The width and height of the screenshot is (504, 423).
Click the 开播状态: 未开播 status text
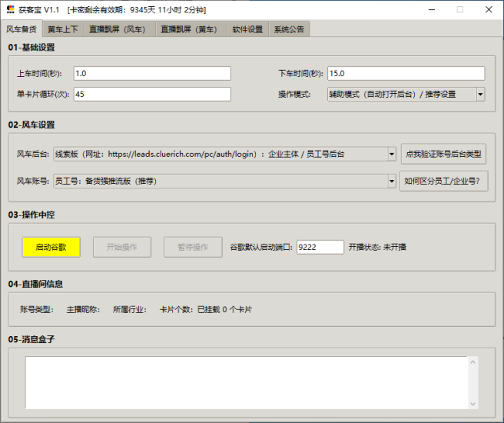377,247
